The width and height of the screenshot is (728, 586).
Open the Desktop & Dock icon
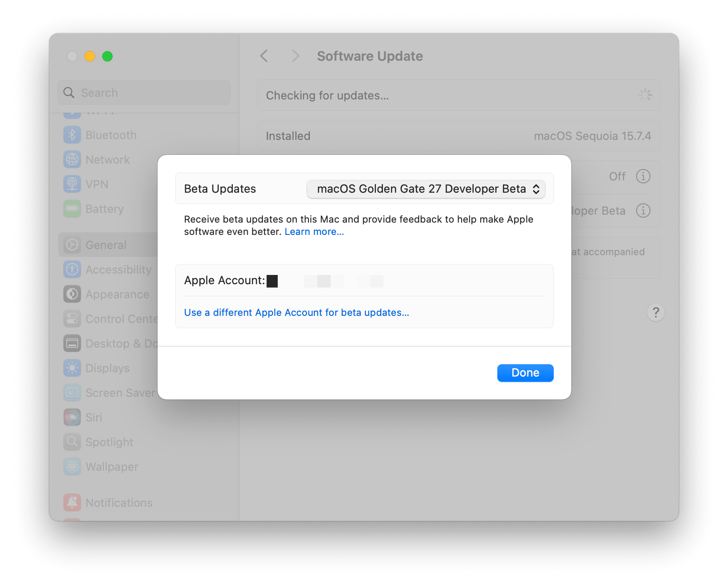72,343
